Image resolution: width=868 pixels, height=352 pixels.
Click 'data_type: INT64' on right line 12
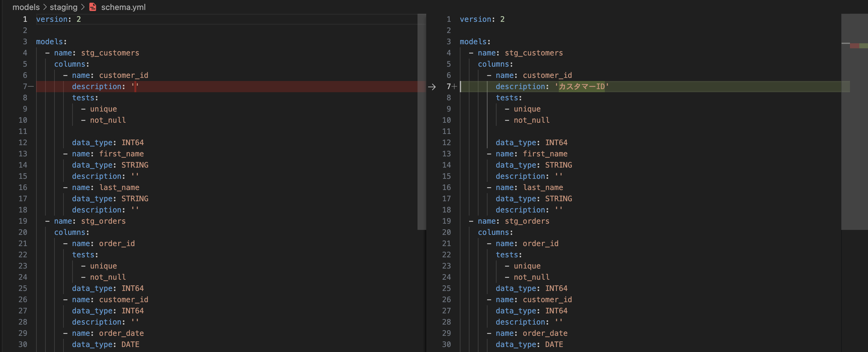531,143
